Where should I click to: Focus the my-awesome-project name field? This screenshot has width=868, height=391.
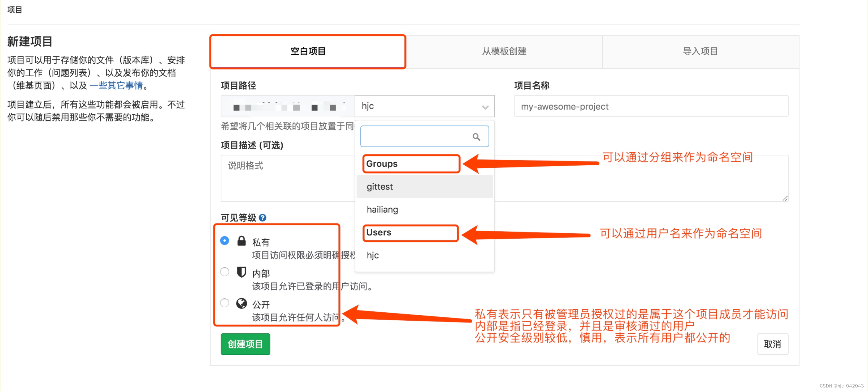[x=651, y=106]
